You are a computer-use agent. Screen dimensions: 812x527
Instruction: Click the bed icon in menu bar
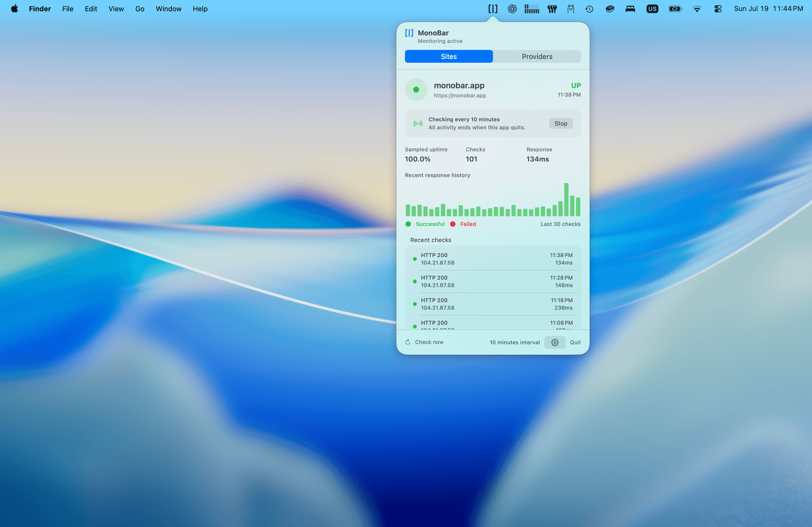pos(630,8)
